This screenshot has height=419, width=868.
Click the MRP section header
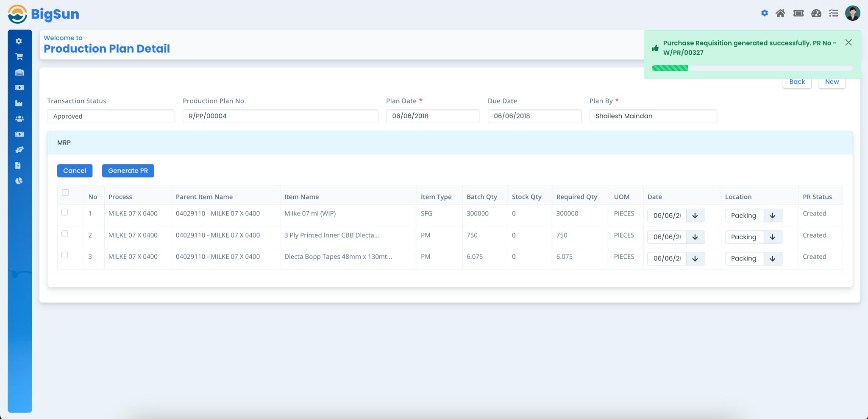pos(450,142)
